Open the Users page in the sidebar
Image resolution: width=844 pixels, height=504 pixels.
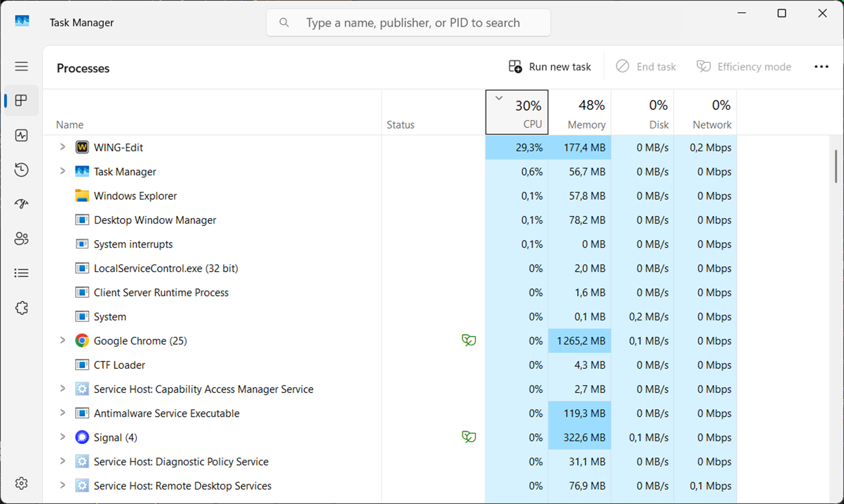click(x=22, y=238)
